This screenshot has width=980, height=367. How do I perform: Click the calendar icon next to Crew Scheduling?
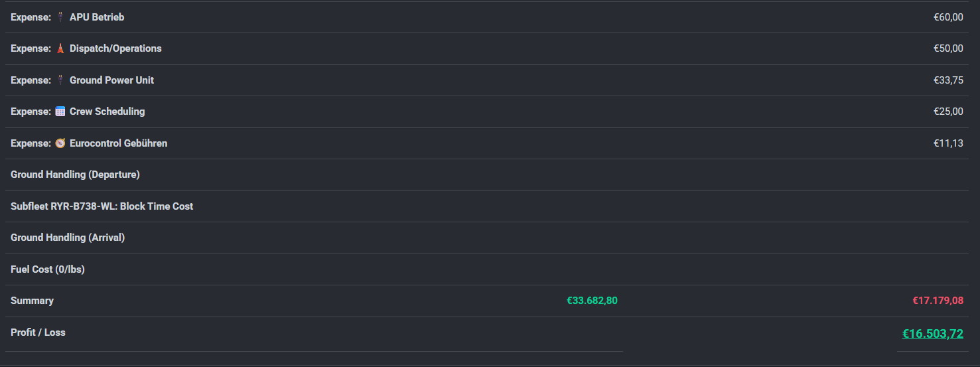[60, 111]
